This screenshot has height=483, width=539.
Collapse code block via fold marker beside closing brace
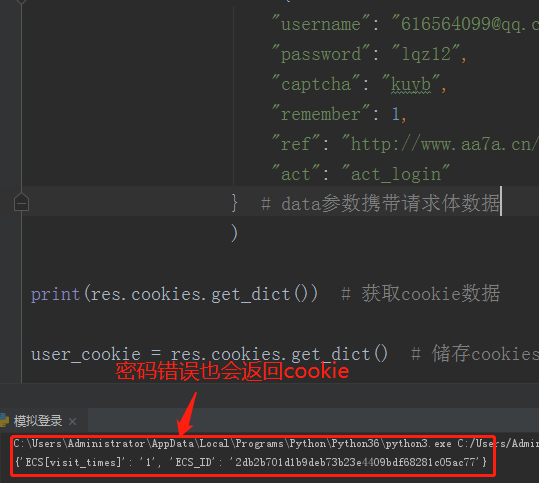point(21,202)
